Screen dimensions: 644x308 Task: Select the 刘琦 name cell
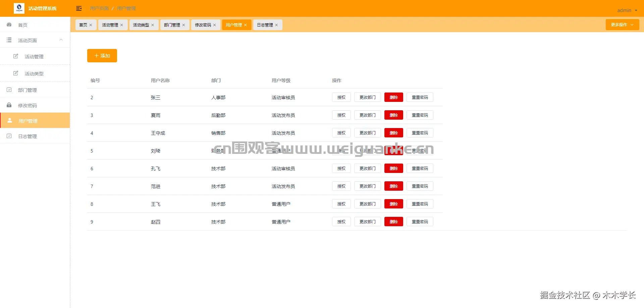(x=156, y=151)
